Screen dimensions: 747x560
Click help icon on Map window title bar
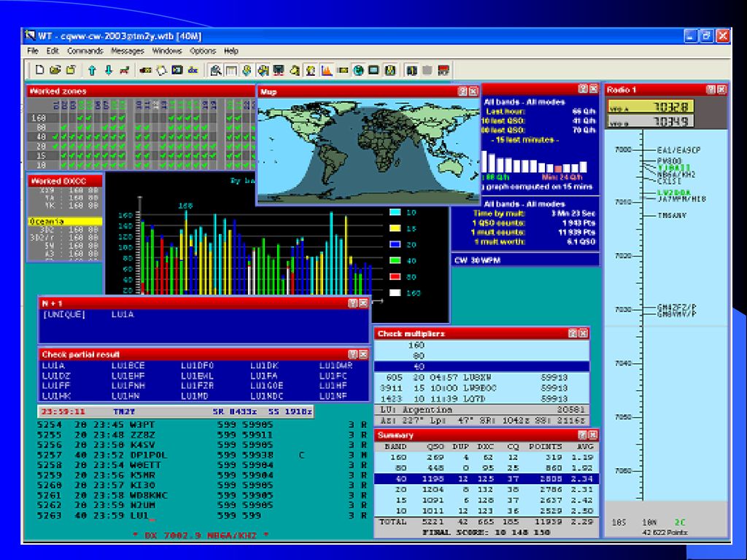click(462, 91)
